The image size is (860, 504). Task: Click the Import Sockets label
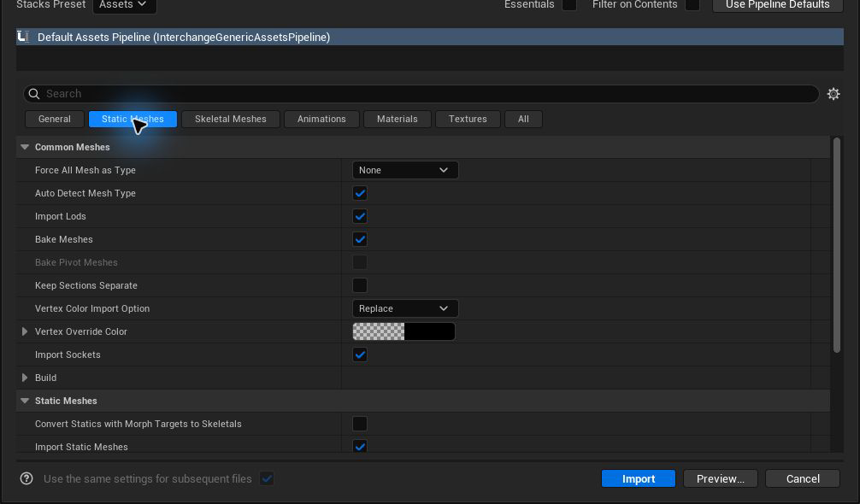point(68,355)
